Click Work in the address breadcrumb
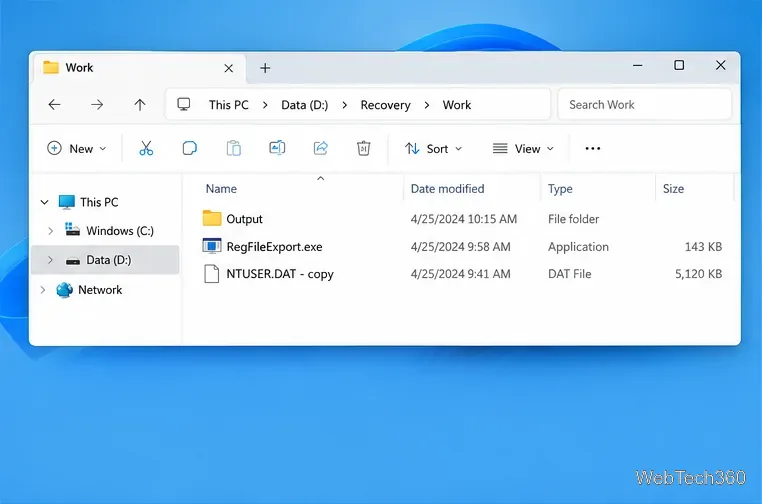762x504 pixels. [x=457, y=105]
